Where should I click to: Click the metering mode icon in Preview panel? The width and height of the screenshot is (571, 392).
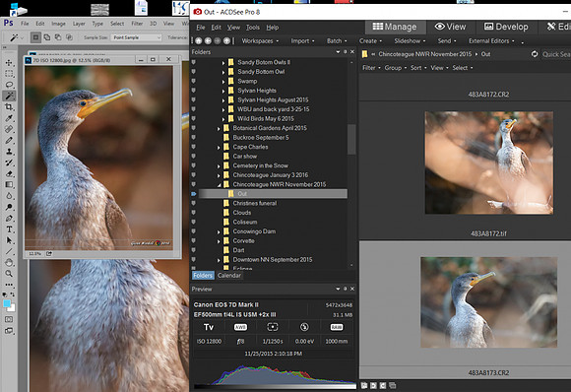(273, 327)
